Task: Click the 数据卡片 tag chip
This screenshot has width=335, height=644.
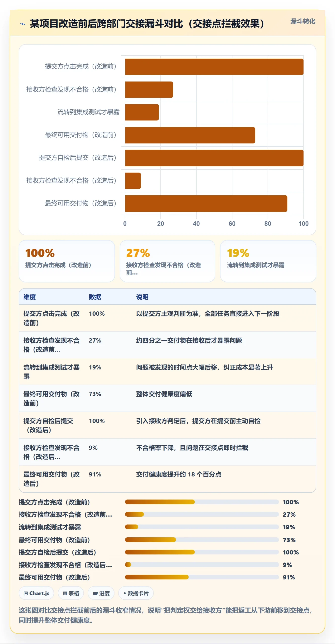Action: (136, 593)
